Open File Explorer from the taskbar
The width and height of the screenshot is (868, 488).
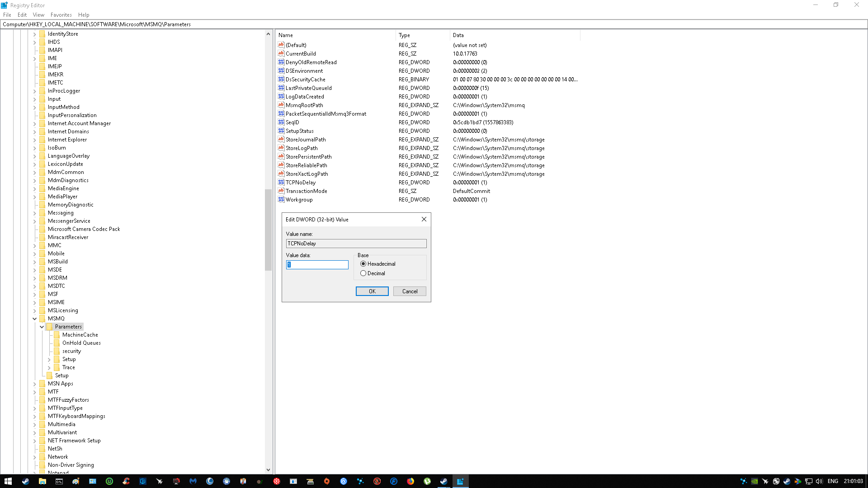42,481
